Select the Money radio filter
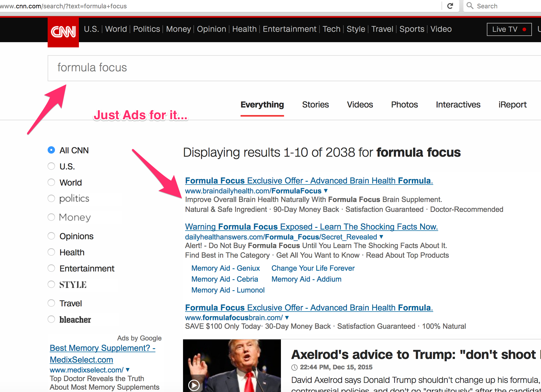 click(x=51, y=217)
